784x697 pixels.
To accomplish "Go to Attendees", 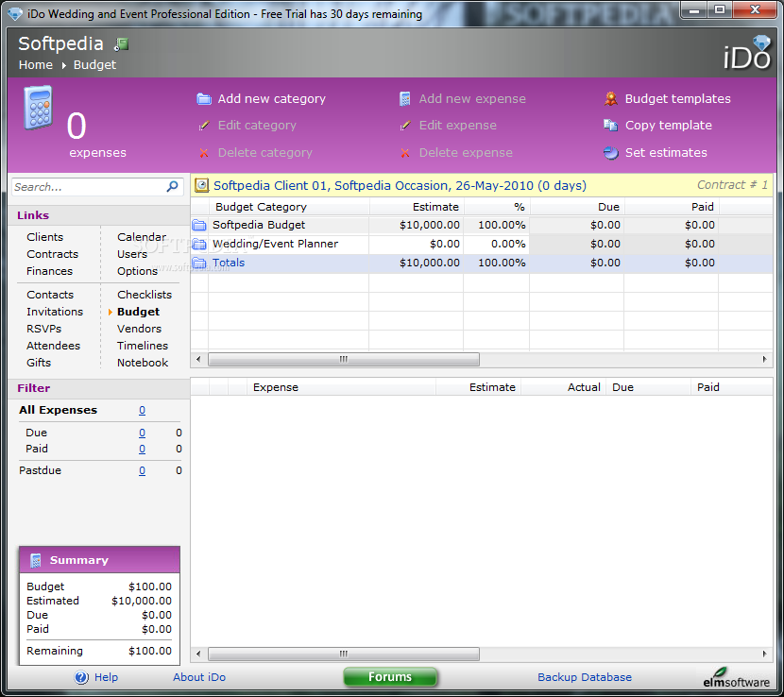I will (x=53, y=346).
